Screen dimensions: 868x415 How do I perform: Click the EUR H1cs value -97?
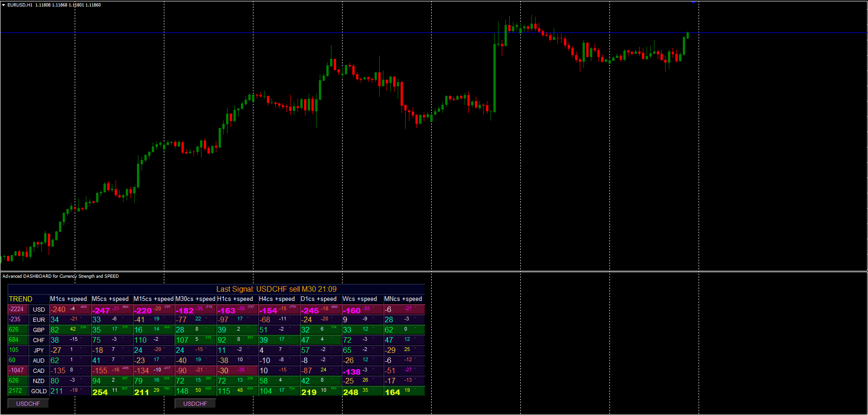223,320
